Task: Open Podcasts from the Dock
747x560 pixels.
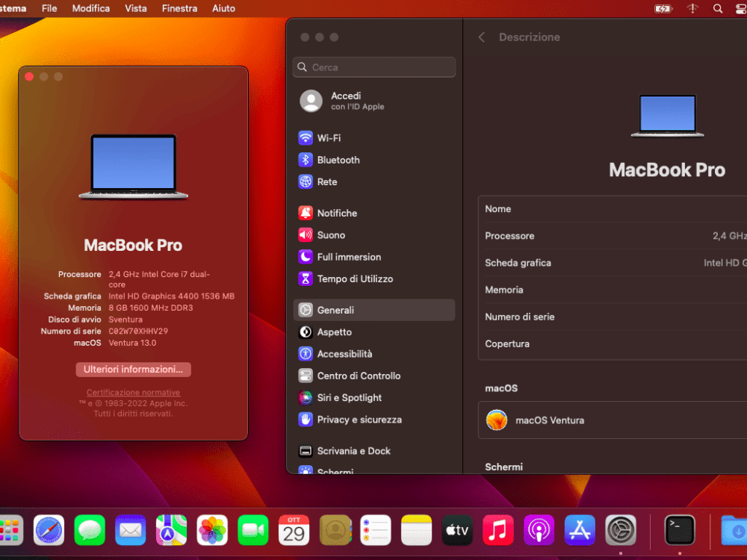Action: click(539, 530)
